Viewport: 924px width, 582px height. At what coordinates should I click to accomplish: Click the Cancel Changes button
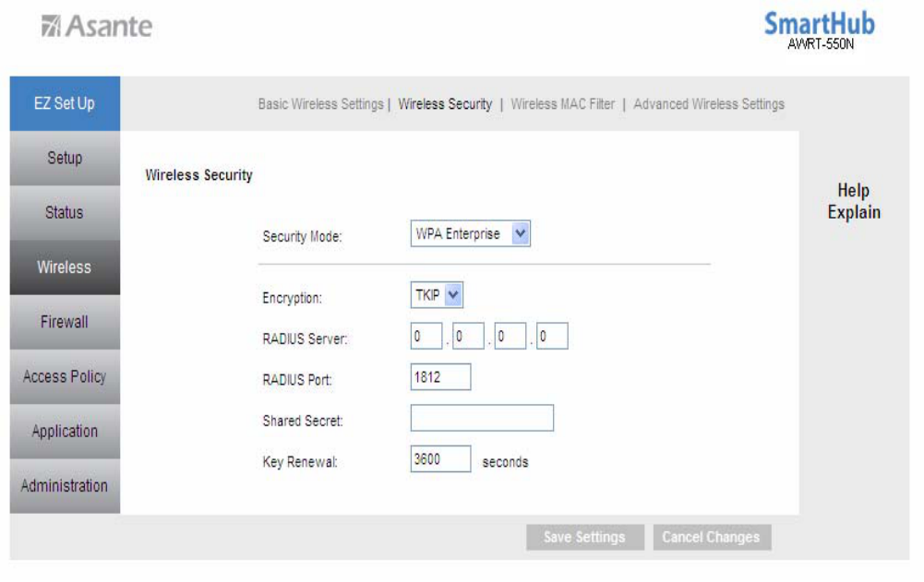click(x=711, y=537)
